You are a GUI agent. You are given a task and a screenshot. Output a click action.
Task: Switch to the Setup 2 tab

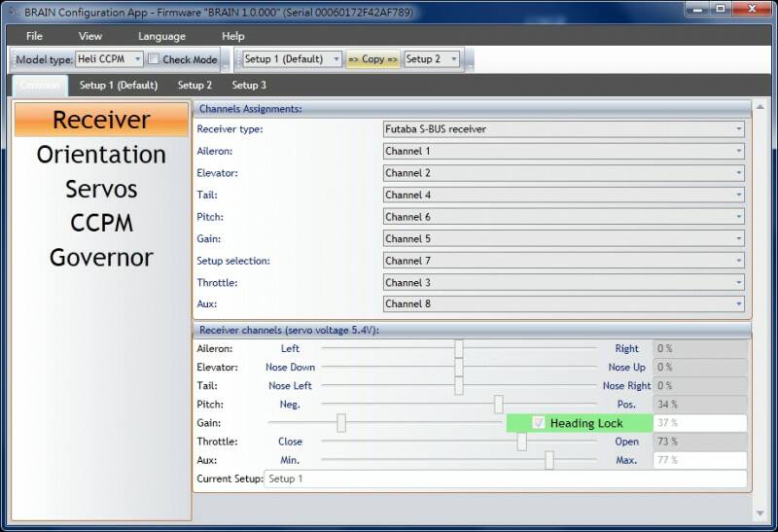tap(194, 86)
